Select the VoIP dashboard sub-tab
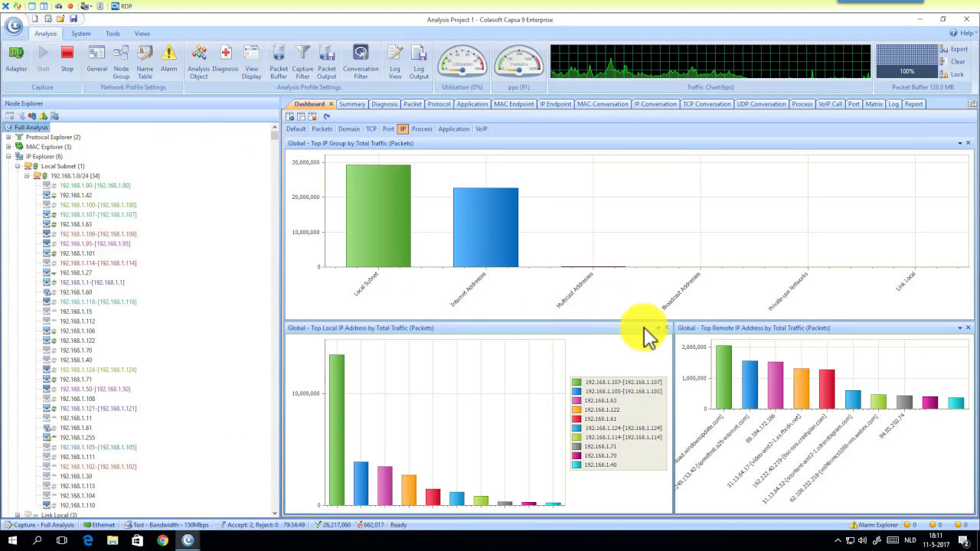This screenshot has height=551, width=980. 482,129
